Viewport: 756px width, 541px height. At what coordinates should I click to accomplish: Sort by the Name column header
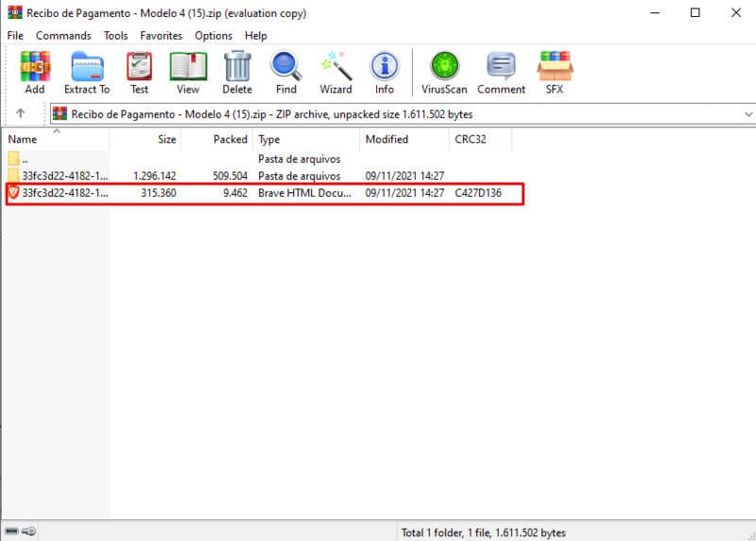coord(56,139)
